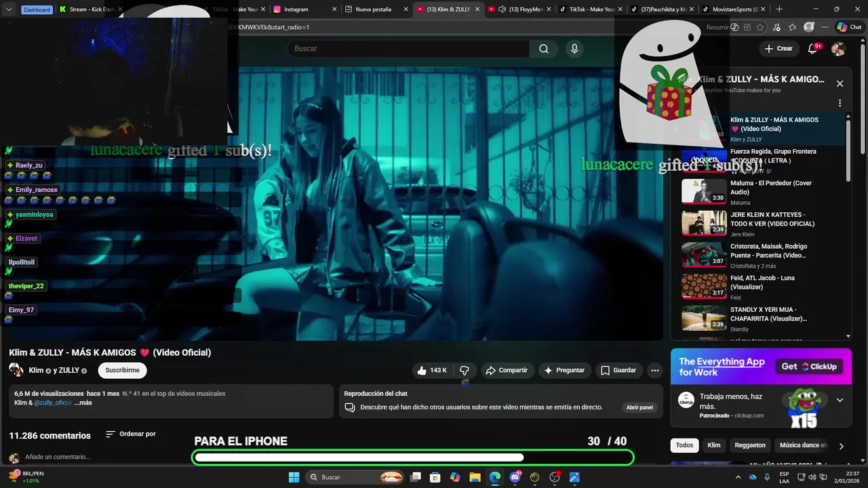
Task: Open Copilot app icon on taskbar
Action: [455, 477]
